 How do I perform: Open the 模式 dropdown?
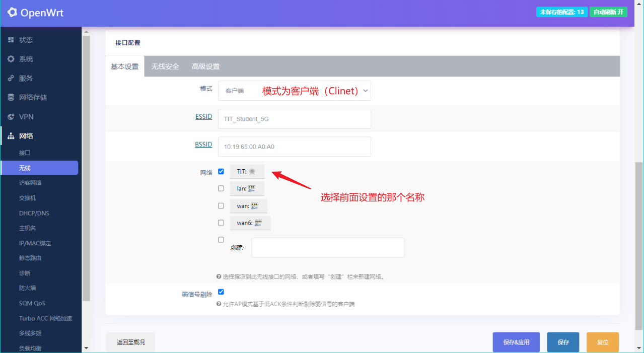(295, 91)
